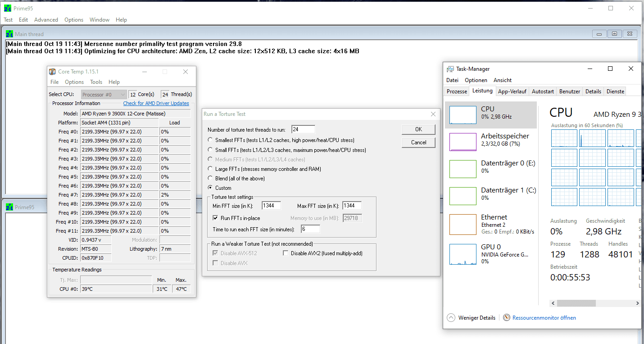Switch to the Leistung tab
The image size is (644, 344).
point(483,91)
